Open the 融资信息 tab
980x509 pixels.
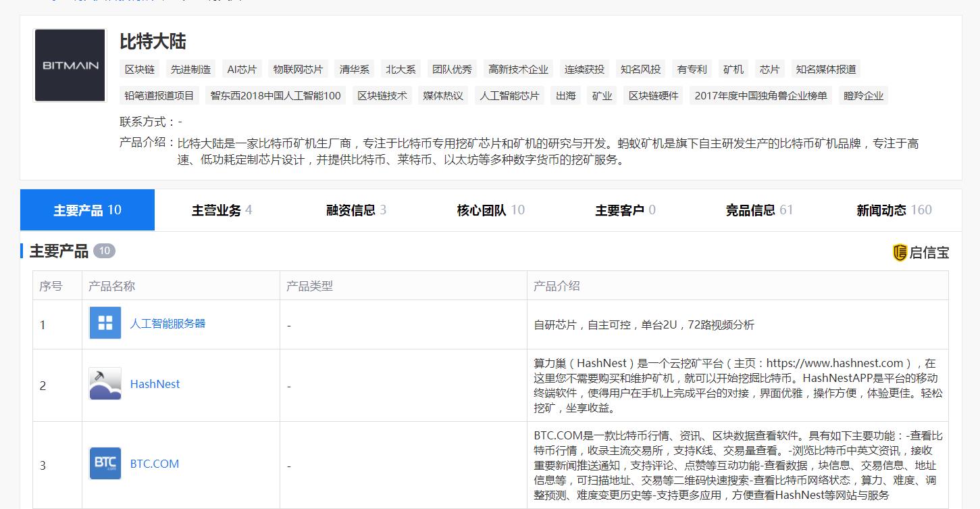pos(356,210)
